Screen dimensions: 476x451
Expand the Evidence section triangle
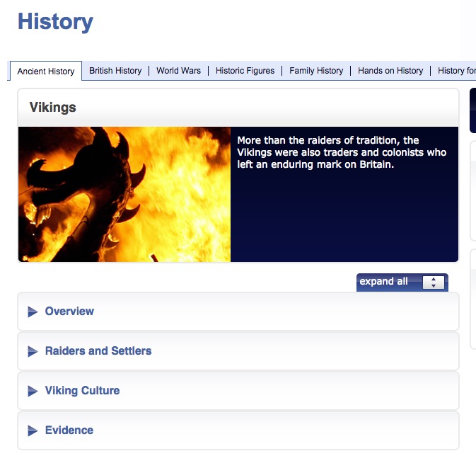(33, 430)
